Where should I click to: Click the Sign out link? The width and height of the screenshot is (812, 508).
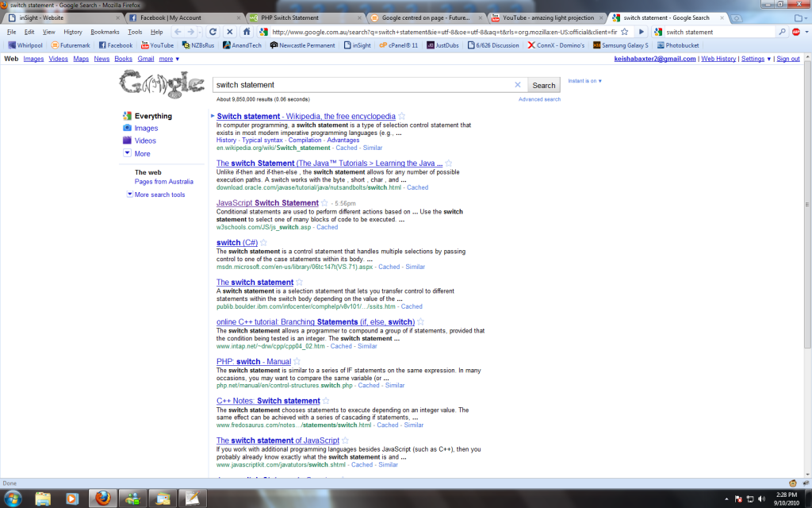click(787, 59)
